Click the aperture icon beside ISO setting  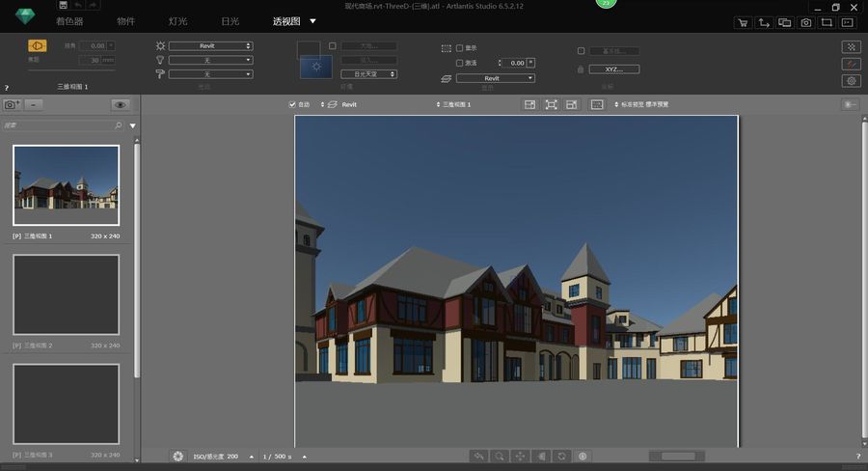[177, 456]
